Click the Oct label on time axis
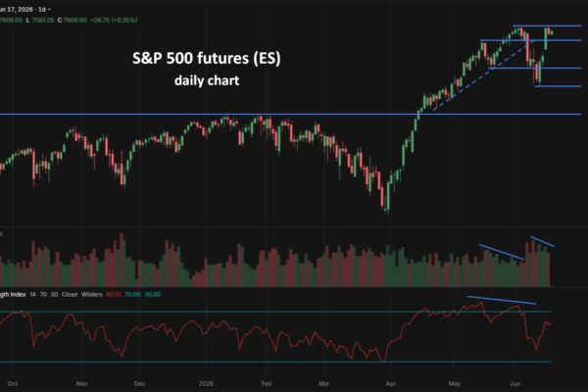Viewport: 588px width, 392px height. [x=13, y=384]
